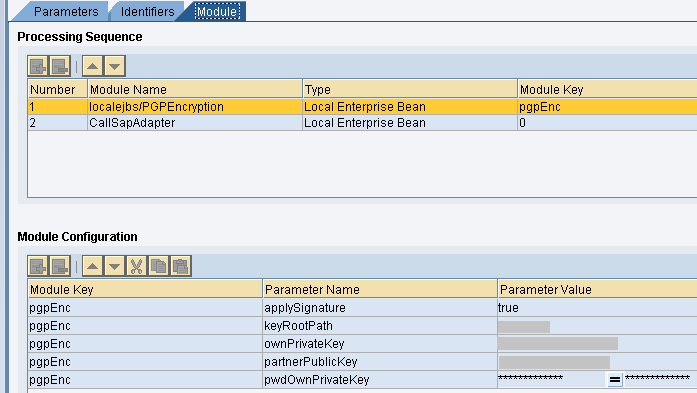697x393 pixels.
Task: Delete row icon in Processing Sequence toolbar
Action: click(60, 66)
